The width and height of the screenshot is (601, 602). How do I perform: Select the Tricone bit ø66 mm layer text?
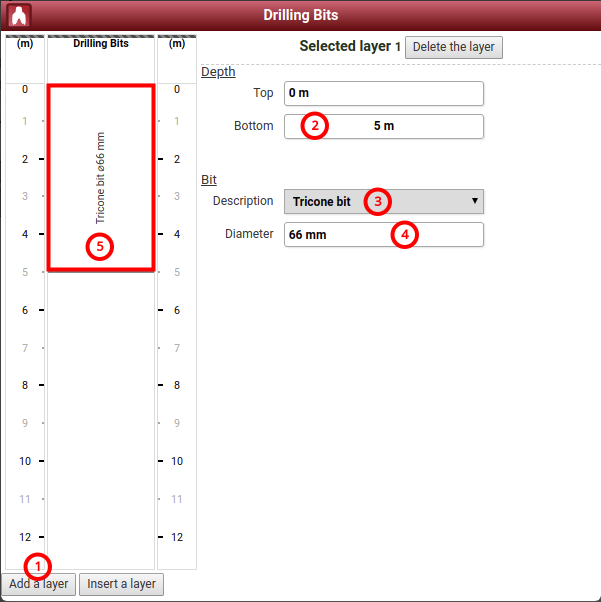coord(100,177)
